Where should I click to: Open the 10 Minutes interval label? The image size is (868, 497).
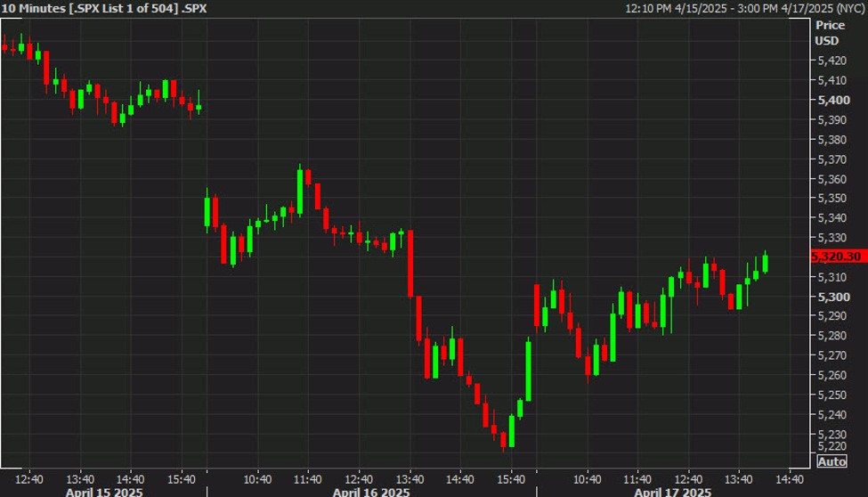[x=28, y=8]
